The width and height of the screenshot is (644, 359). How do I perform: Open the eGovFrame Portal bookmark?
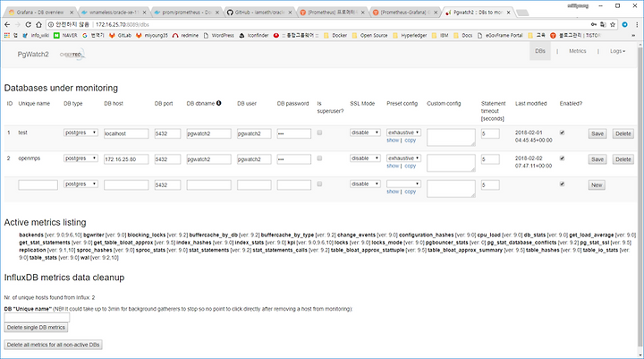tap(500, 36)
